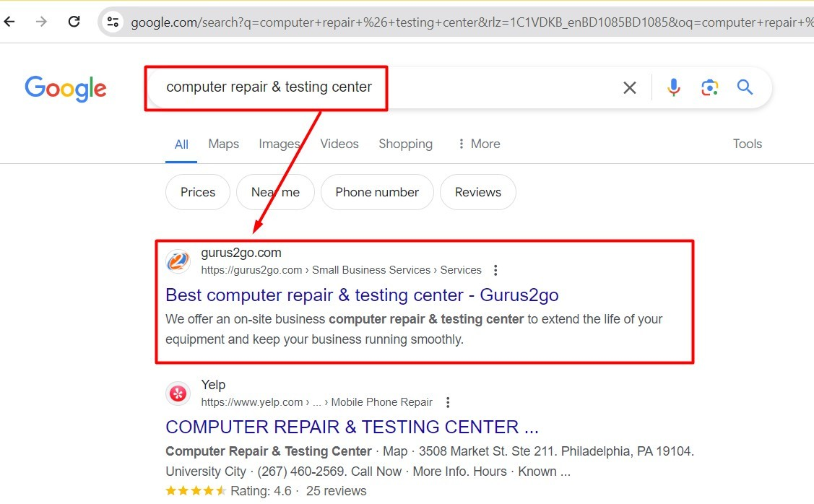
Task: Open more options for Yelp result
Action: coord(448,402)
